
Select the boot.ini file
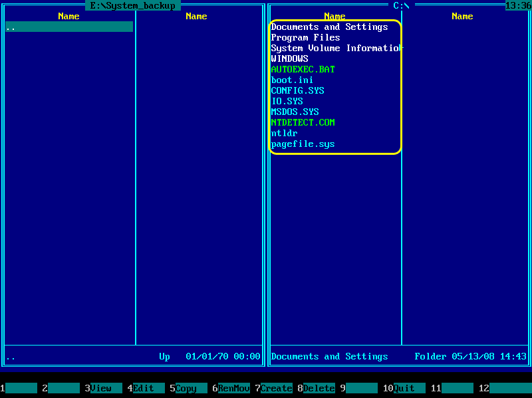[292, 80]
